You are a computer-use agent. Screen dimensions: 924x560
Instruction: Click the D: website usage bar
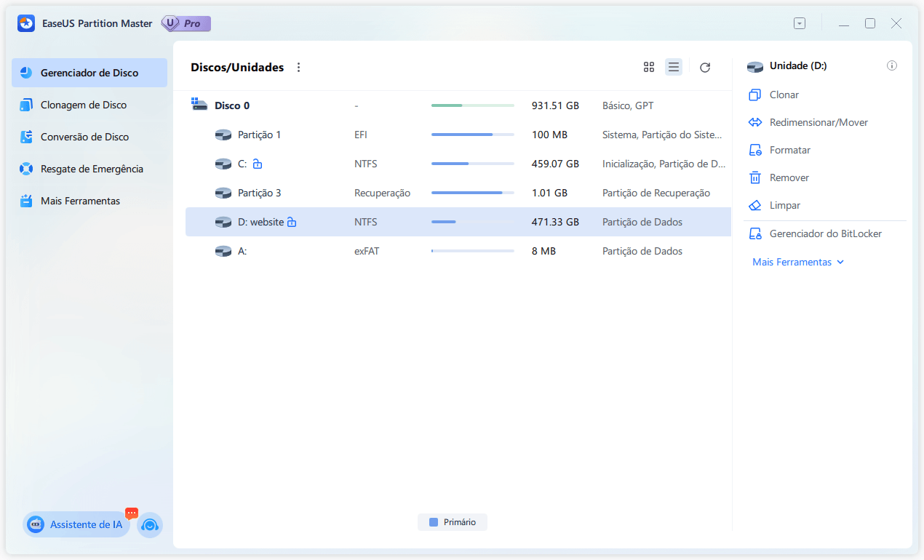[x=473, y=222]
